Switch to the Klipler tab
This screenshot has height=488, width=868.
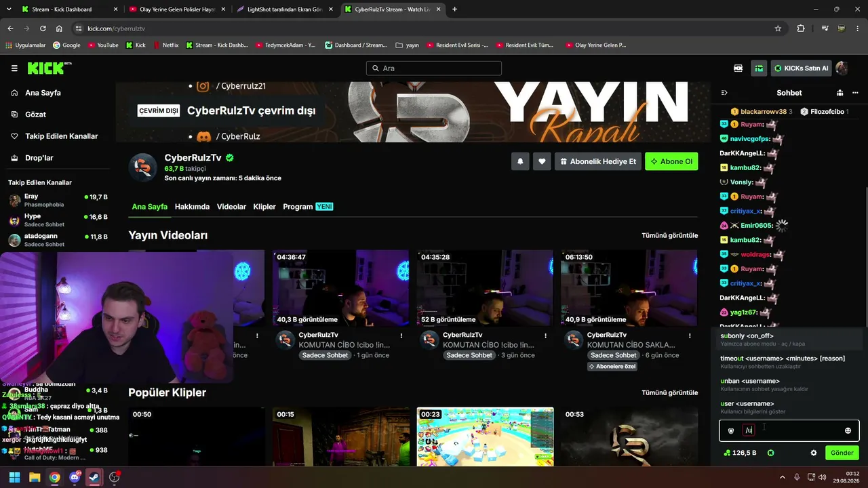coord(264,207)
